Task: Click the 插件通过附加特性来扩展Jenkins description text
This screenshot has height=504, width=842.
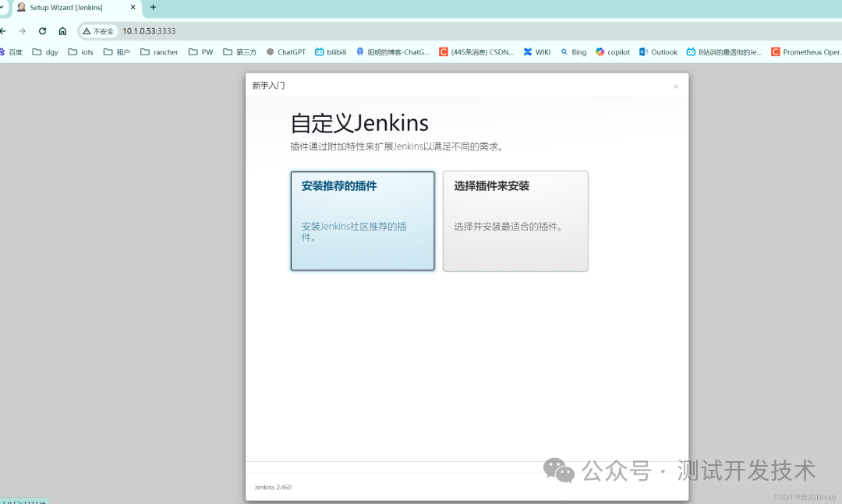Action: pyautogui.click(x=398, y=146)
